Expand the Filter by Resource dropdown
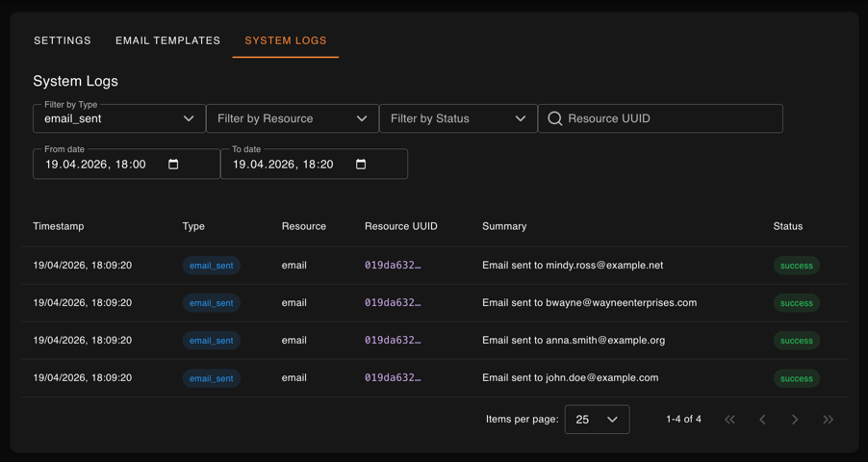 (x=293, y=118)
